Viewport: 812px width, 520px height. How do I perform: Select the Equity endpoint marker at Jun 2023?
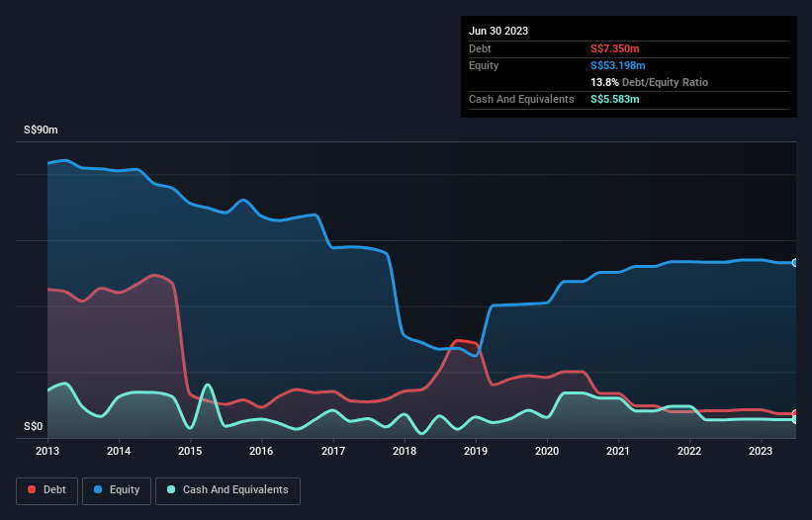click(795, 263)
